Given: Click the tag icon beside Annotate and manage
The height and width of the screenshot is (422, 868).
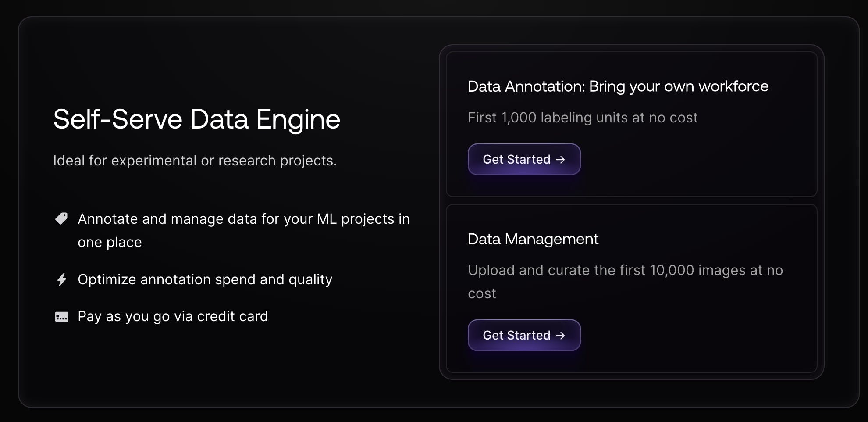Looking at the screenshot, I should (x=61, y=218).
